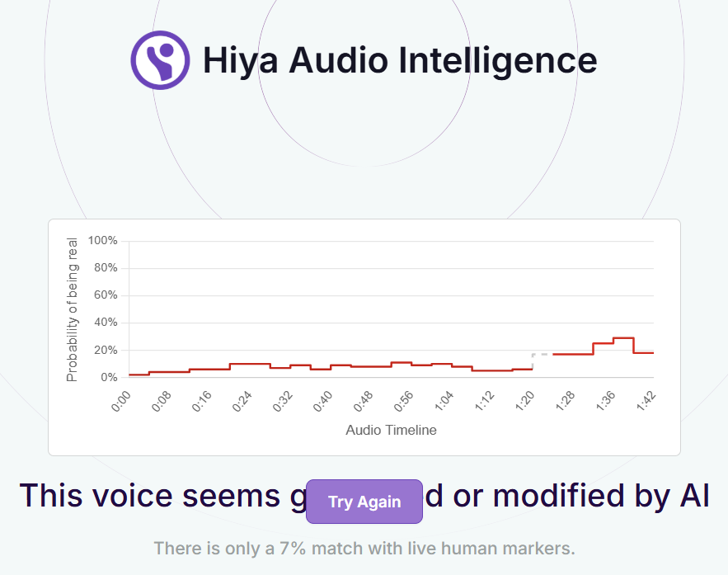Click the red line segment near 0:24
Image resolution: width=728 pixels, height=575 pixels.
pos(251,364)
